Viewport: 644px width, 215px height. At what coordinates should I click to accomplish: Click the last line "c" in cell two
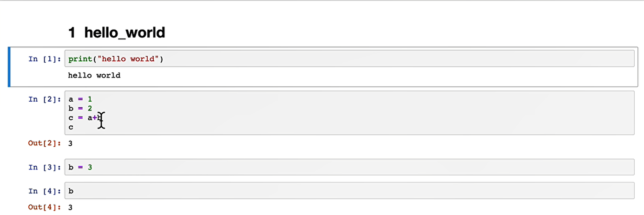pyautogui.click(x=71, y=127)
